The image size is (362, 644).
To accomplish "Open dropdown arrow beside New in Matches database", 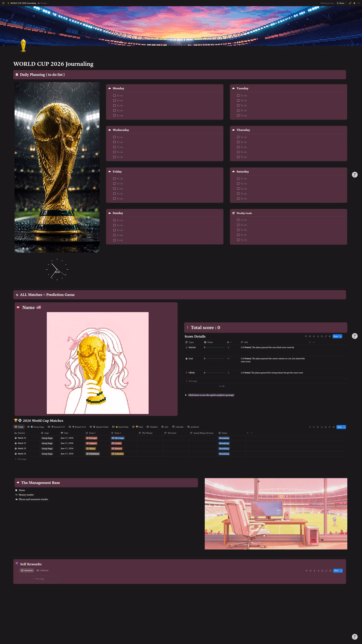I will click(x=344, y=427).
